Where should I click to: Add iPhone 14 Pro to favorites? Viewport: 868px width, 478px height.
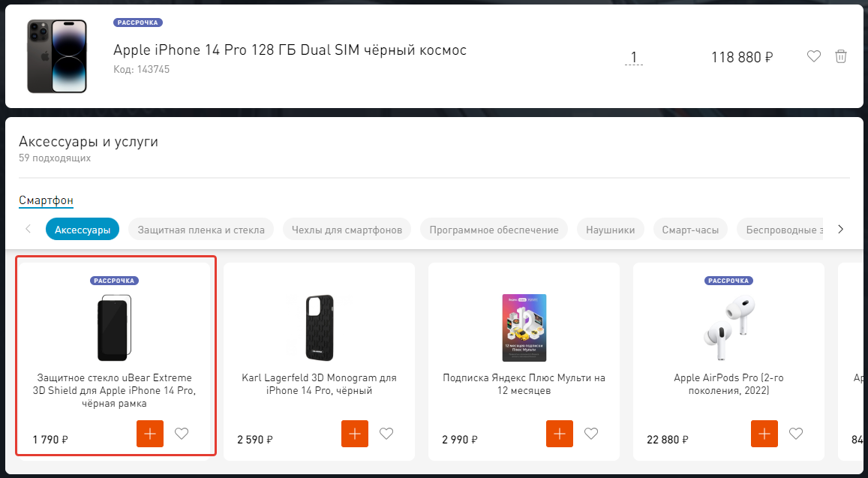pos(814,56)
